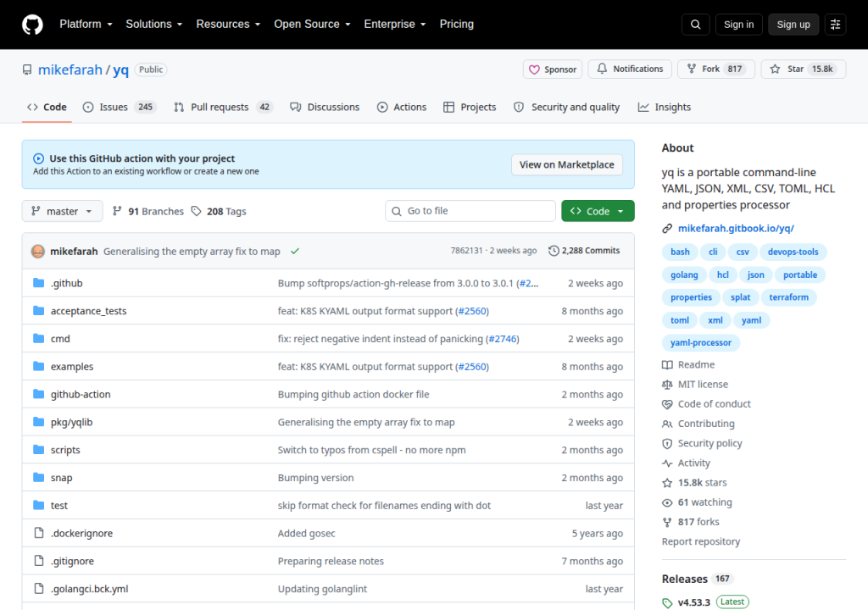Click the file icon next to .gitignore

pos(39,560)
